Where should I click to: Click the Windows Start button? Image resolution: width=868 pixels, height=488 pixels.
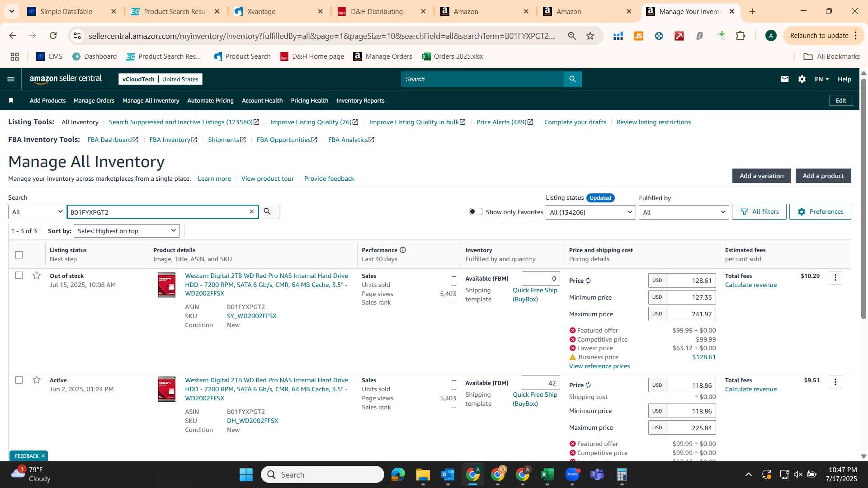[246, 474]
